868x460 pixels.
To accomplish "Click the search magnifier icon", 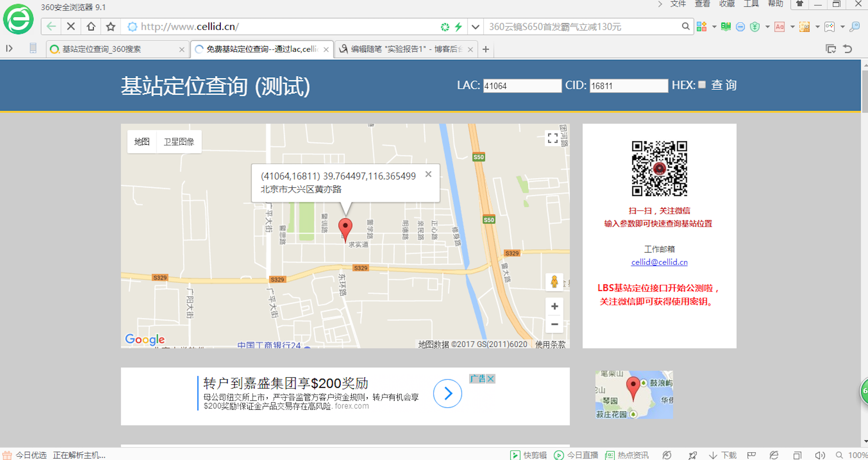I will click(x=685, y=27).
